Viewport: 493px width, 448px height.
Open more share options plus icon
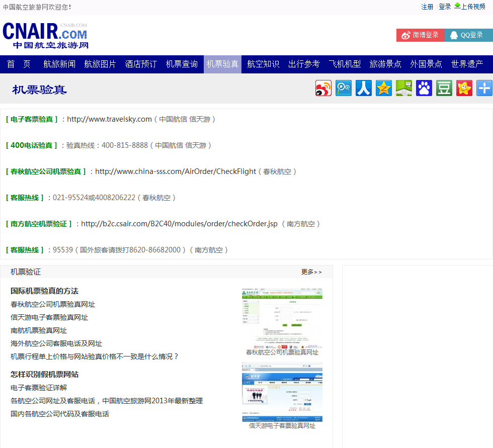click(x=484, y=88)
